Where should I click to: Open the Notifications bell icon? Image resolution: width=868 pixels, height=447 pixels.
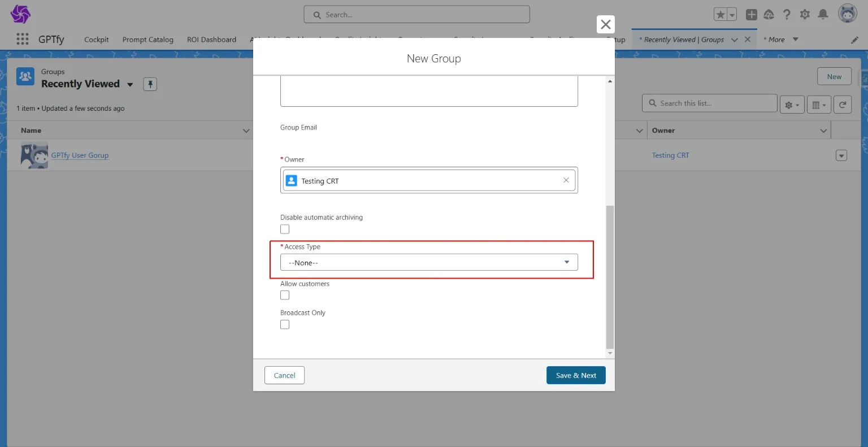(x=823, y=15)
